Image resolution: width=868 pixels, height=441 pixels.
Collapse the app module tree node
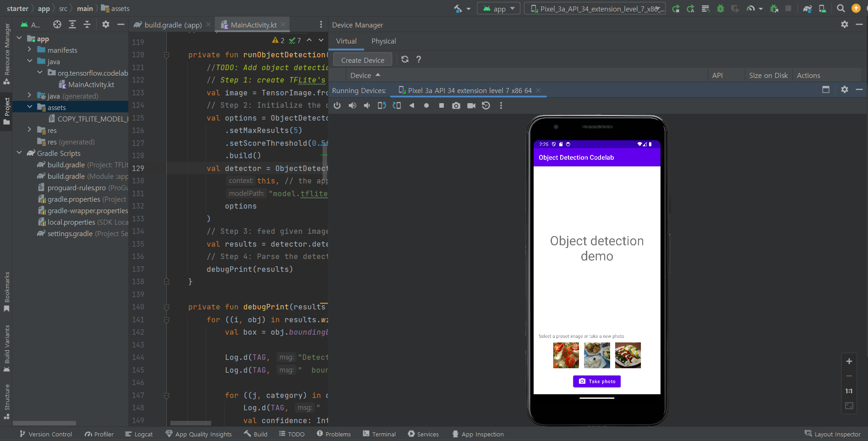[x=19, y=39]
